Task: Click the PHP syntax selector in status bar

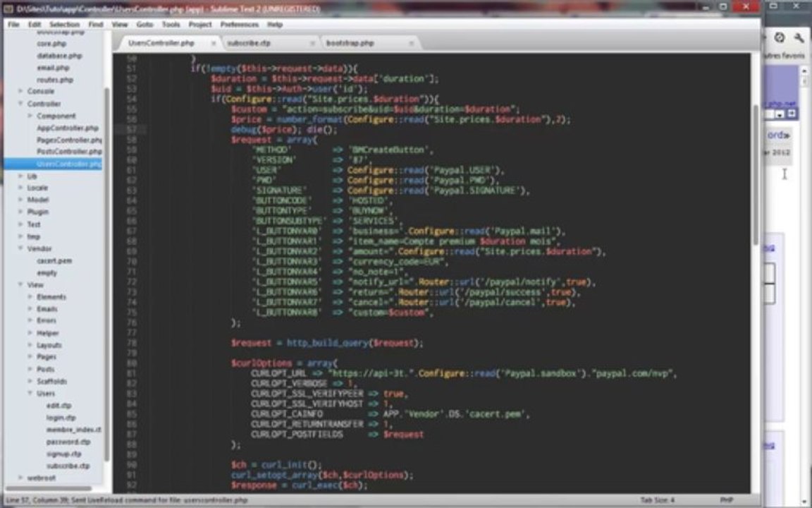Action: 727,500
